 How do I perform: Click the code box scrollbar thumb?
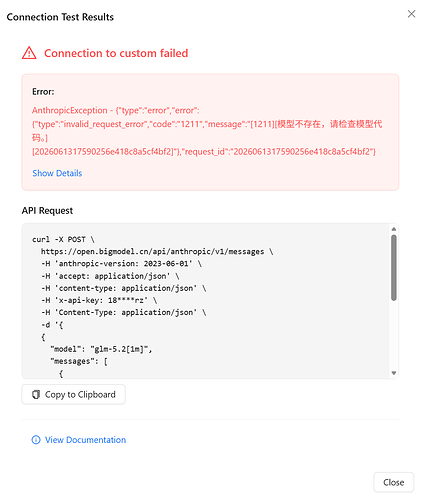tap(394, 268)
